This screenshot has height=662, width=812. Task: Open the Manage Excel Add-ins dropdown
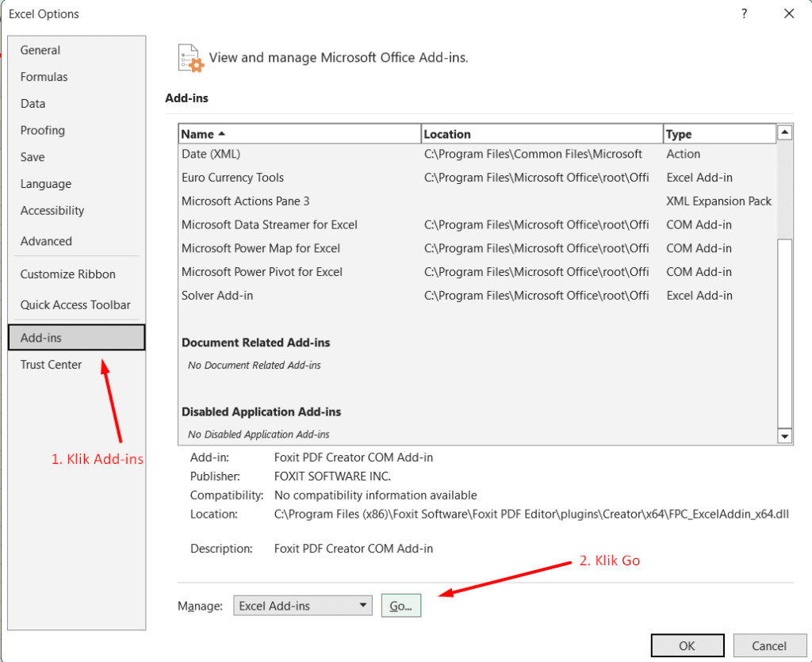click(x=303, y=606)
